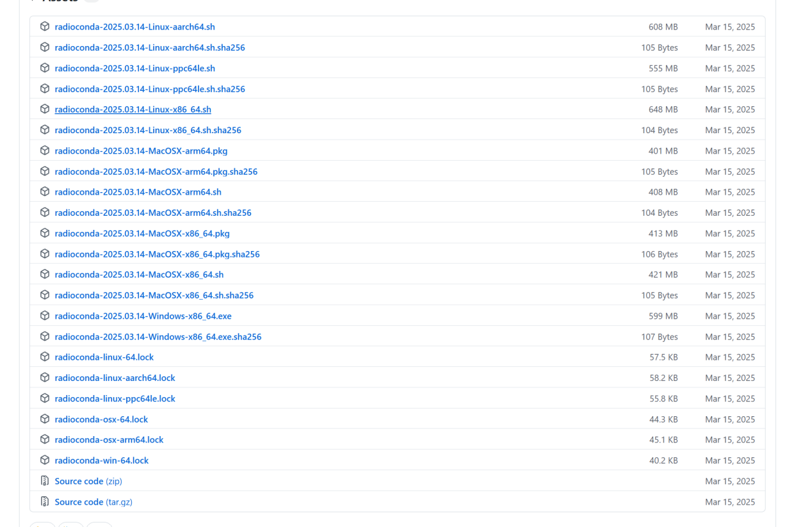
Task: Click the 555 MB file size
Action: pos(663,68)
